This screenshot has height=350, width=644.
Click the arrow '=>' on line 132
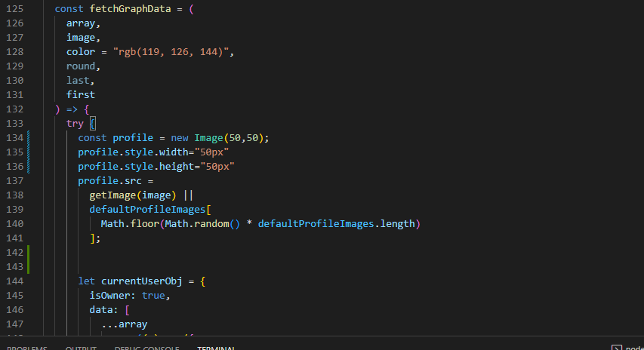[72, 109]
